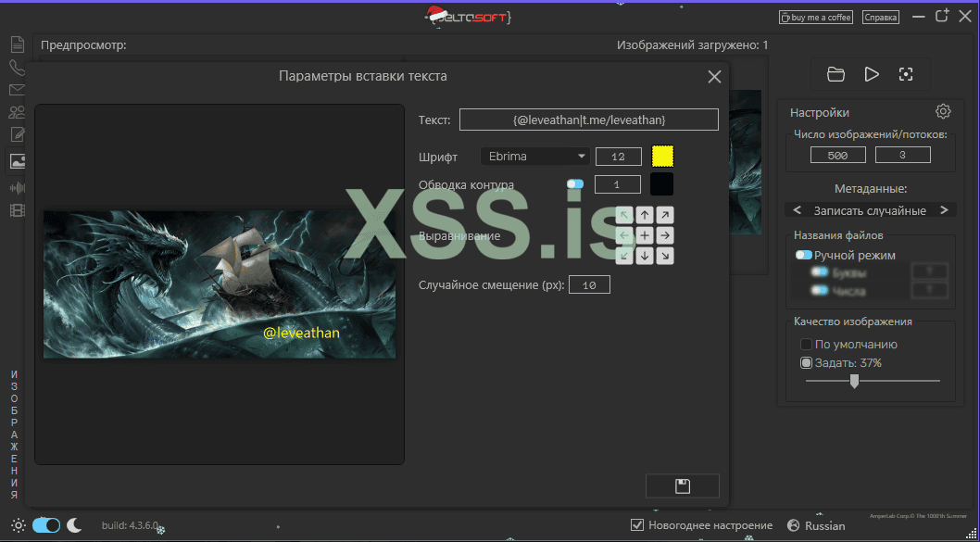Image resolution: width=980 pixels, height=542 pixels.
Task: Save text insertion parameters with floppy icon
Action: click(683, 485)
